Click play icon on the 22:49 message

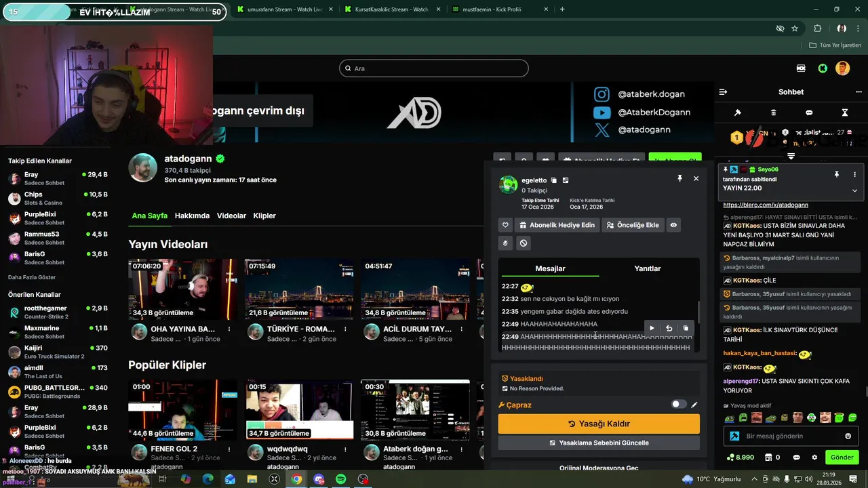(652, 329)
